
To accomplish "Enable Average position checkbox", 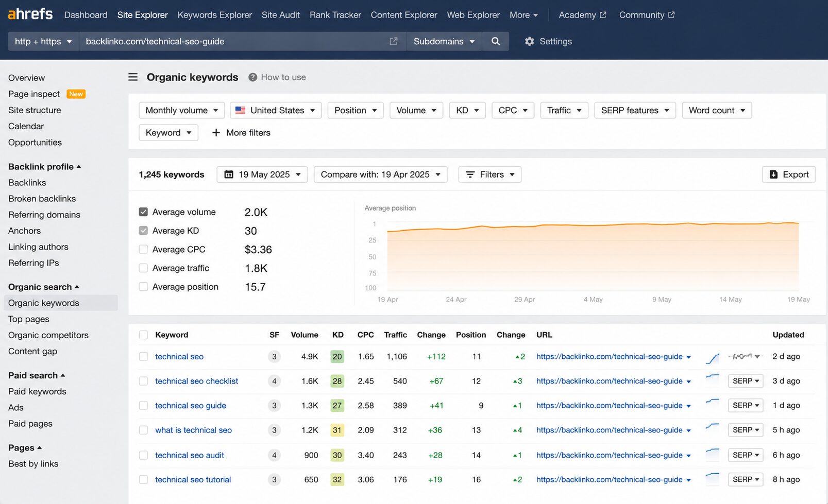I will [x=143, y=287].
